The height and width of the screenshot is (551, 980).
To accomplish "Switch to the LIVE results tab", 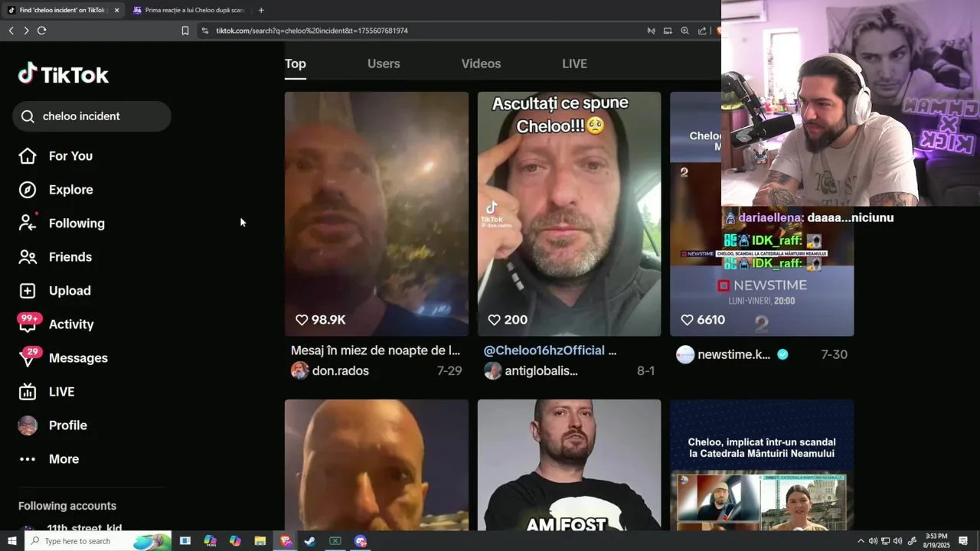I will (574, 64).
